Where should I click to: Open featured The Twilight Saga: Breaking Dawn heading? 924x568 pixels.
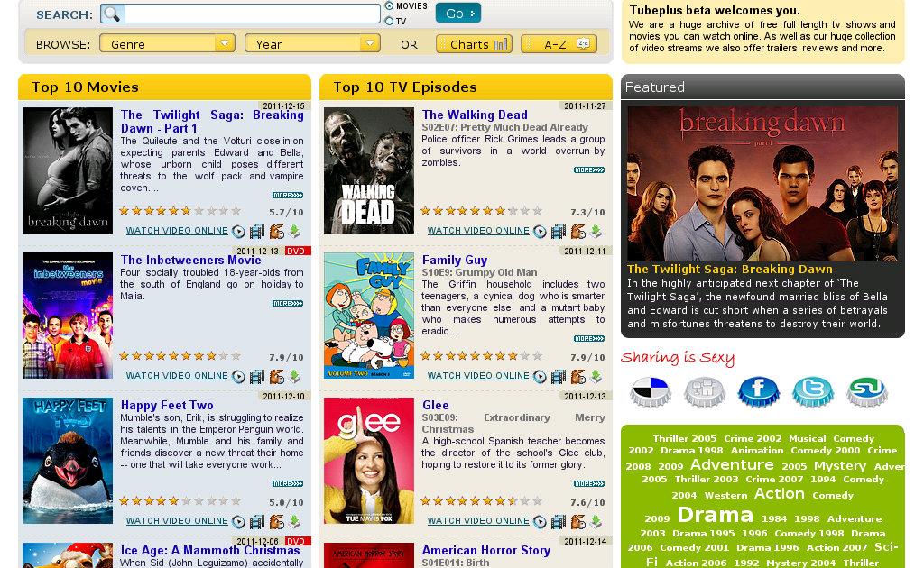pyautogui.click(x=729, y=270)
